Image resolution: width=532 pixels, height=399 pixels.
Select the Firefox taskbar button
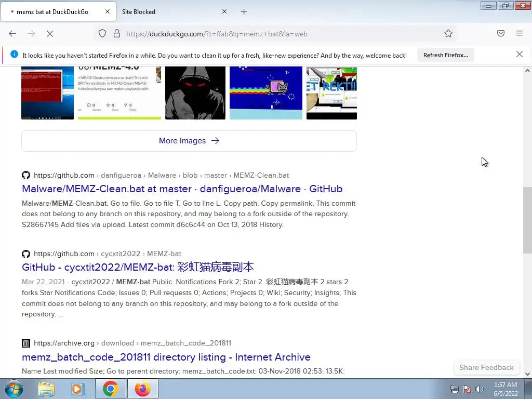pyautogui.click(x=143, y=389)
